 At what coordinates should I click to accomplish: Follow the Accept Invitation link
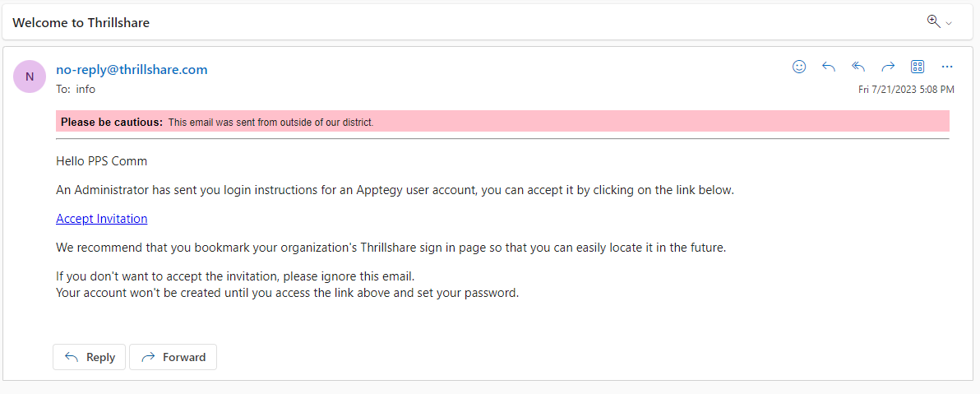[x=102, y=219]
